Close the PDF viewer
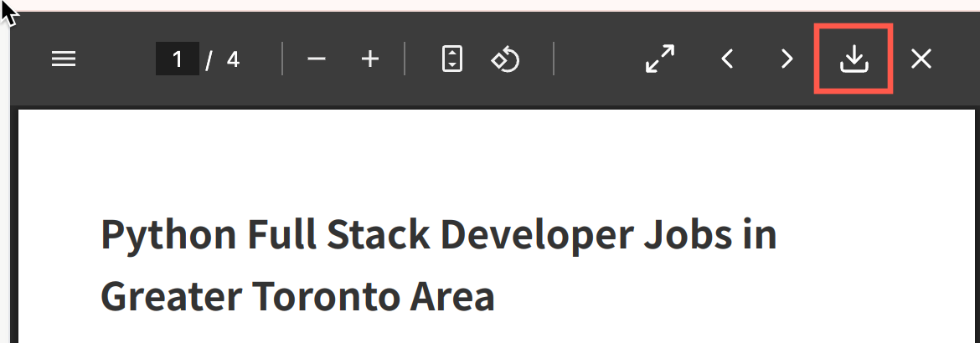Image resolution: width=980 pixels, height=343 pixels. pos(921,59)
